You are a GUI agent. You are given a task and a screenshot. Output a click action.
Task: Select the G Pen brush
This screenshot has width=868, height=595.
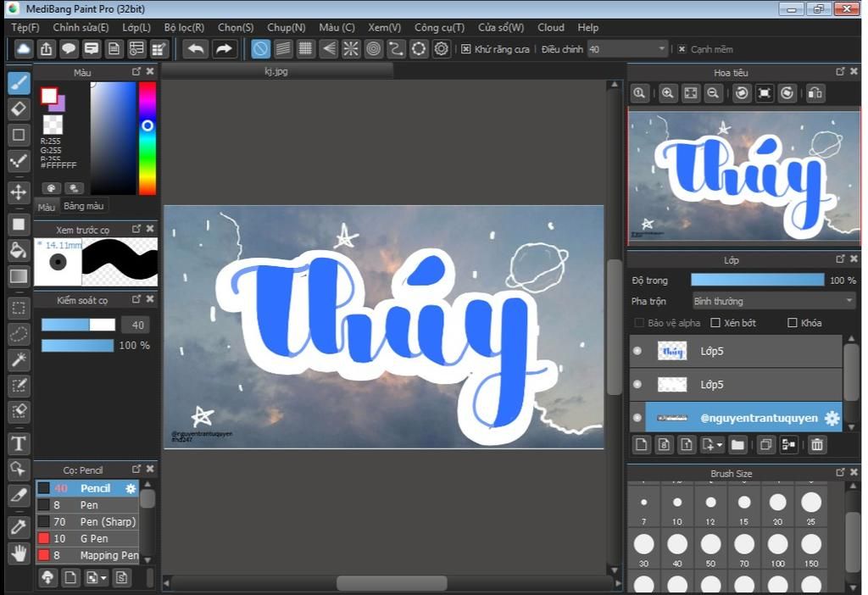coord(87,538)
